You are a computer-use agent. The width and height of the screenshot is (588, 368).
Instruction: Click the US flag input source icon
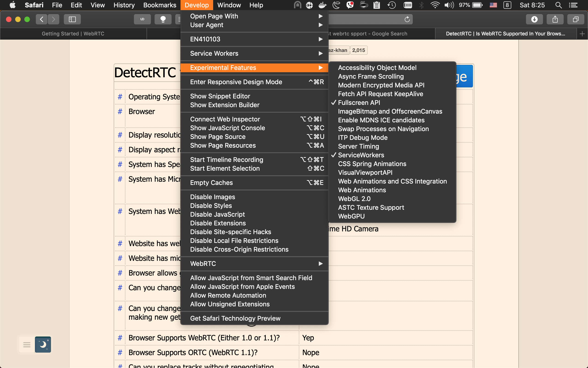click(x=493, y=5)
